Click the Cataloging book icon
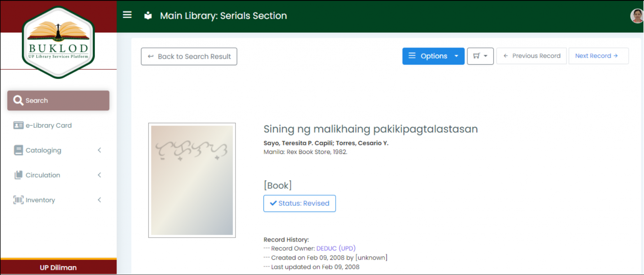 coord(18,150)
